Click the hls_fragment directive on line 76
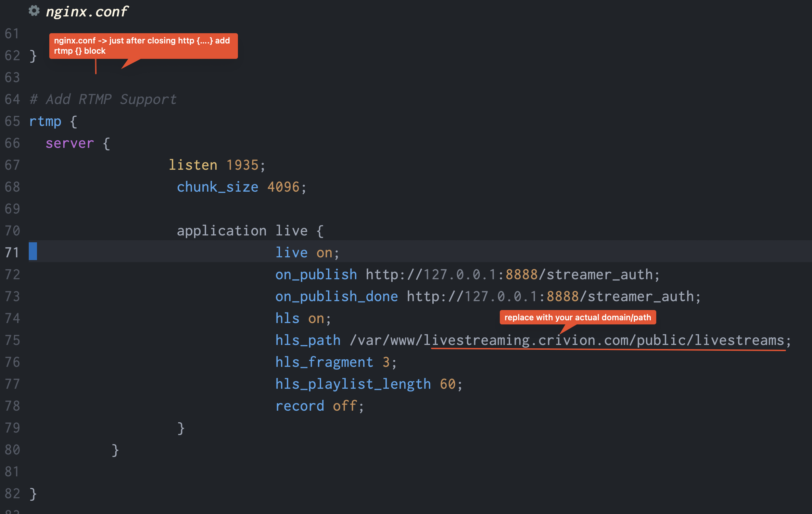The image size is (812, 514). coord(324,362)
